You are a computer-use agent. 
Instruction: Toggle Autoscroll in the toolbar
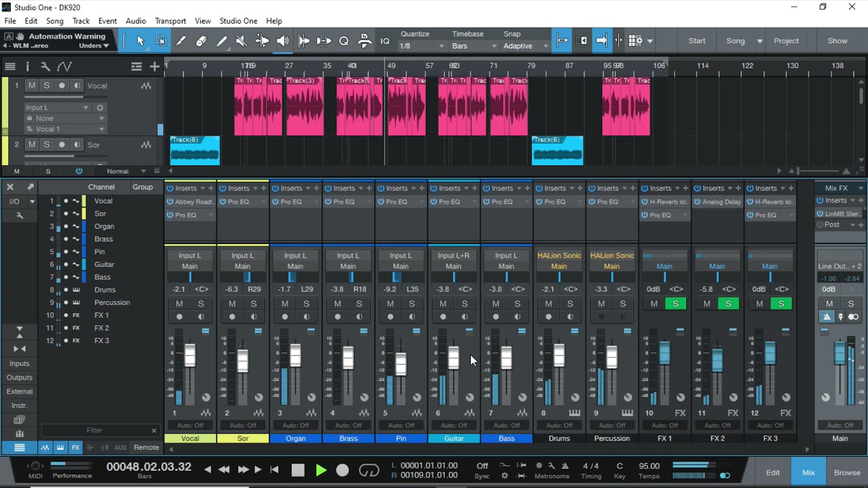601,41
